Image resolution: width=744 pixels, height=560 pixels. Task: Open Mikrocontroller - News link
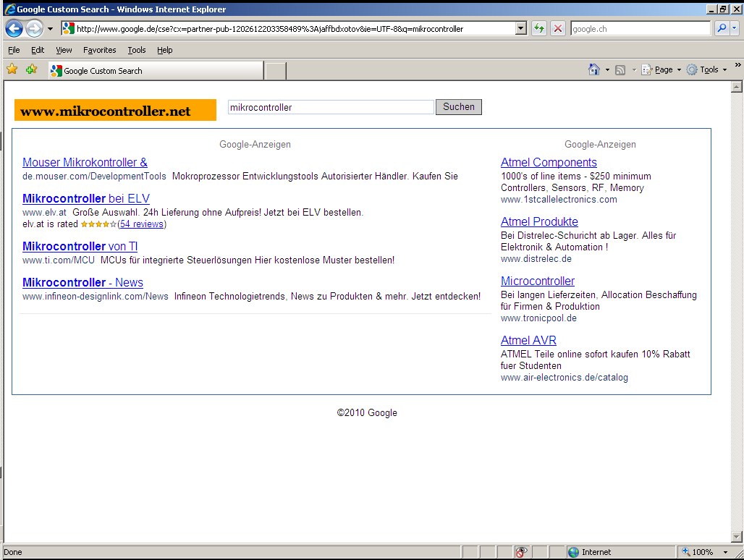pos(83,283)
